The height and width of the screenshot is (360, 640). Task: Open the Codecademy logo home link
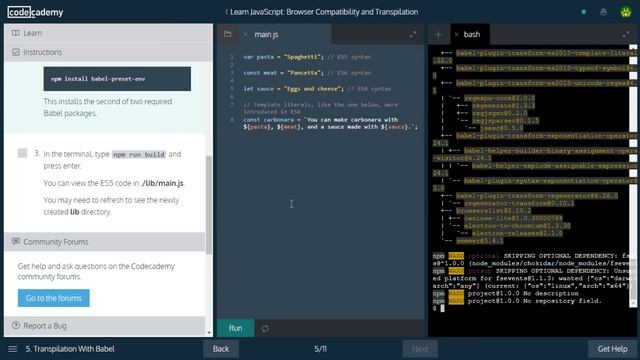(35, 12)
